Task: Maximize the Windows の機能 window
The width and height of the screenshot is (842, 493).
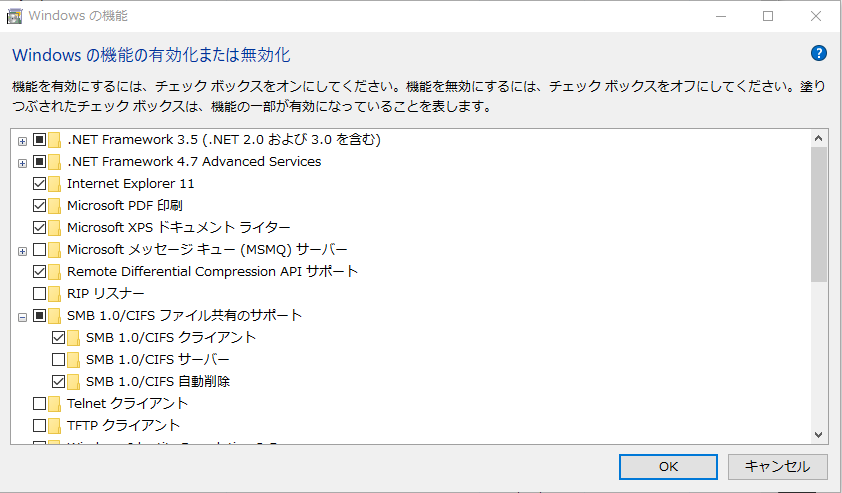Action: (x=768, y=16)
